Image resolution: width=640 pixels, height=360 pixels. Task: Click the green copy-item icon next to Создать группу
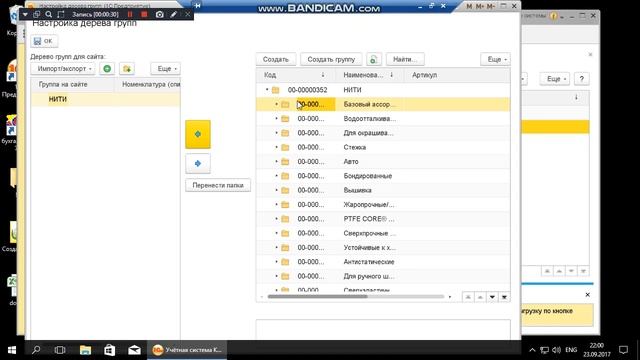[373, 59]
